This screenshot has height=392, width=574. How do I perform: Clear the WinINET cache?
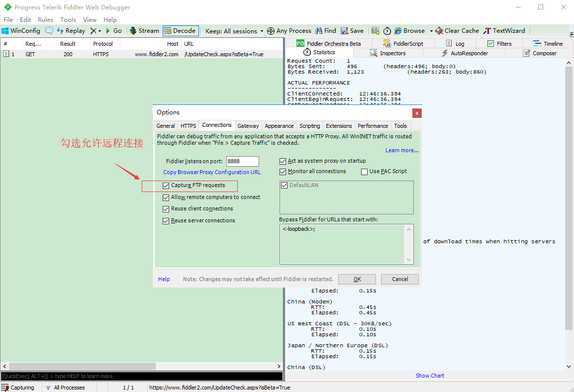(x=457, y=31)
